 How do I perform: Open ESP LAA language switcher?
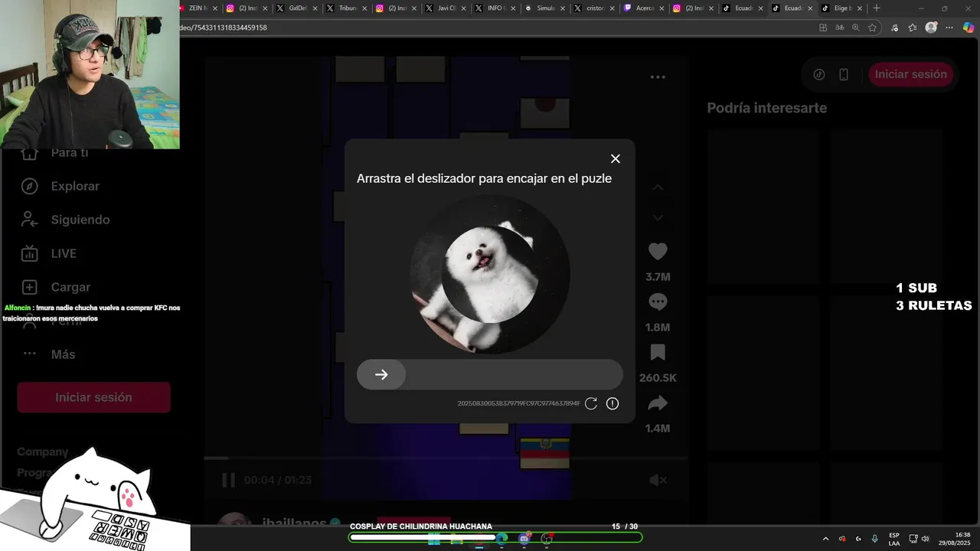894,539
